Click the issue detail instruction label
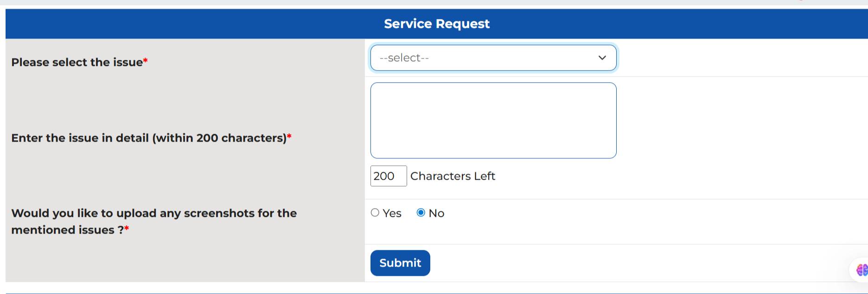Image resolution: width=868 pixels, height=294 pixels. click(x=152, y=137)
